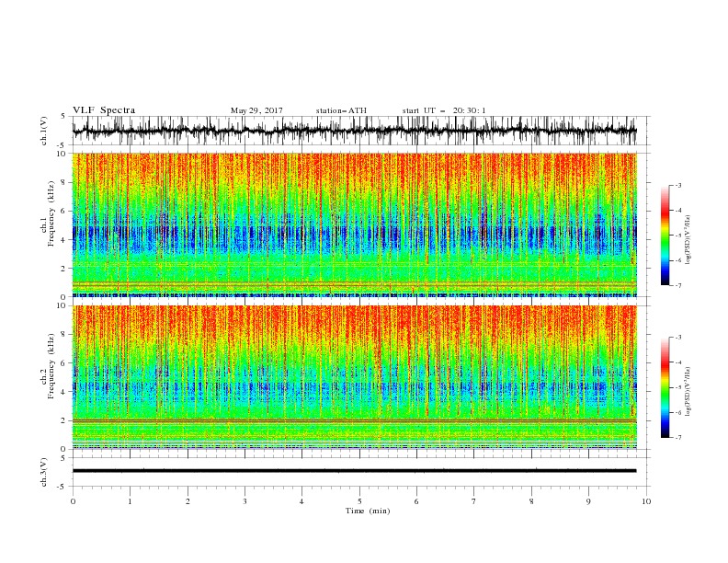
Task: Click the ch.1 spectrogram color bar
Action: click(665, 235)
